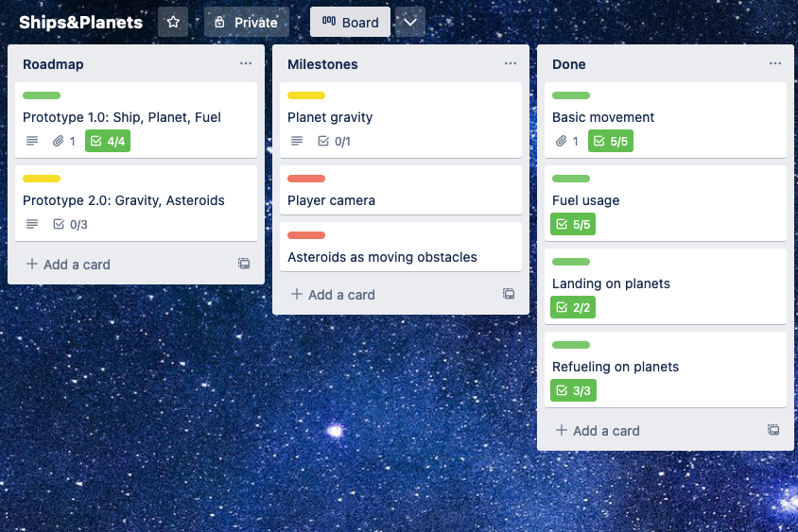Click the attachment icon on Basic movement card
Image resolution: width=798 pixels, height=532 pixels.
click(x=561, y=141)
